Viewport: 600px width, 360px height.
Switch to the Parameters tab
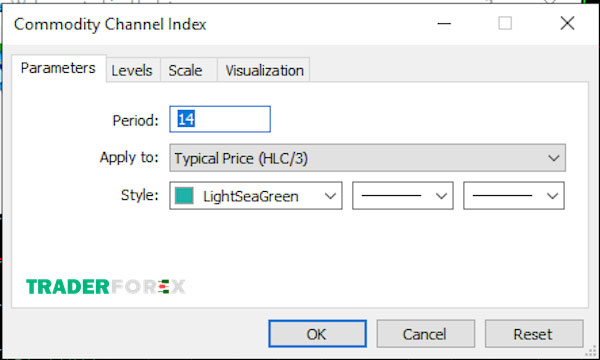(59, 68)
